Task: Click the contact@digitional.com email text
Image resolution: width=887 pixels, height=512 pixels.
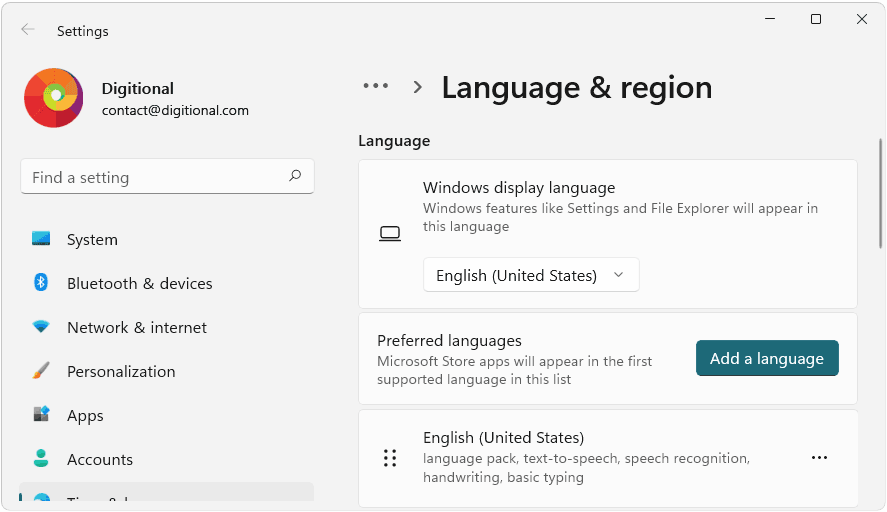Action: coord(175,110)
